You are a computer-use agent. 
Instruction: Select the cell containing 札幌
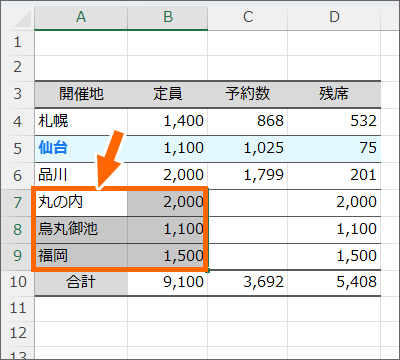point(81,122)
